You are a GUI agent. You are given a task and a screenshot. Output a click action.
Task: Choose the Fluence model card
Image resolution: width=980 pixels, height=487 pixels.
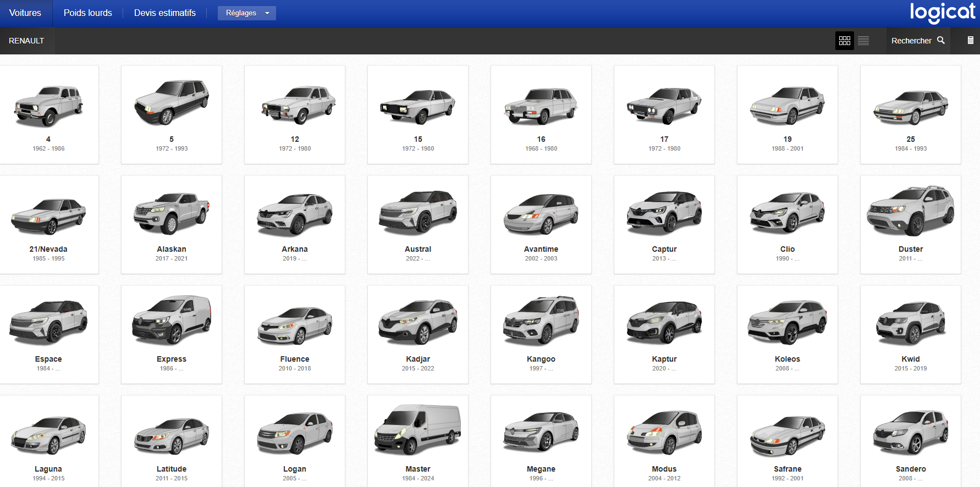point(295,335)
